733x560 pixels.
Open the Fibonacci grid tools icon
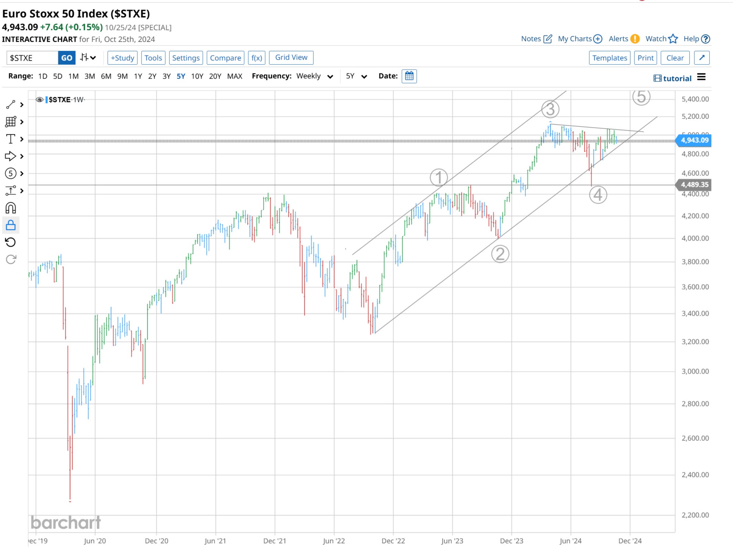click(x=11, y=122)
